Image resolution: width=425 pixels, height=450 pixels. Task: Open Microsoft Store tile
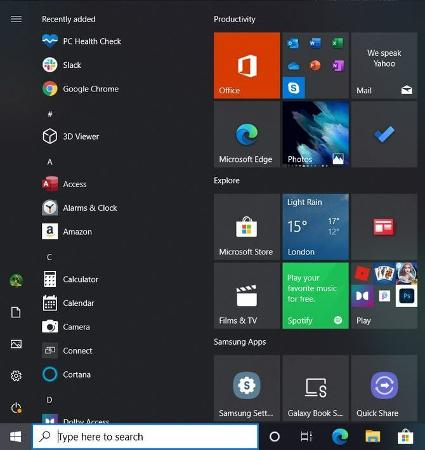pos(247,227)
